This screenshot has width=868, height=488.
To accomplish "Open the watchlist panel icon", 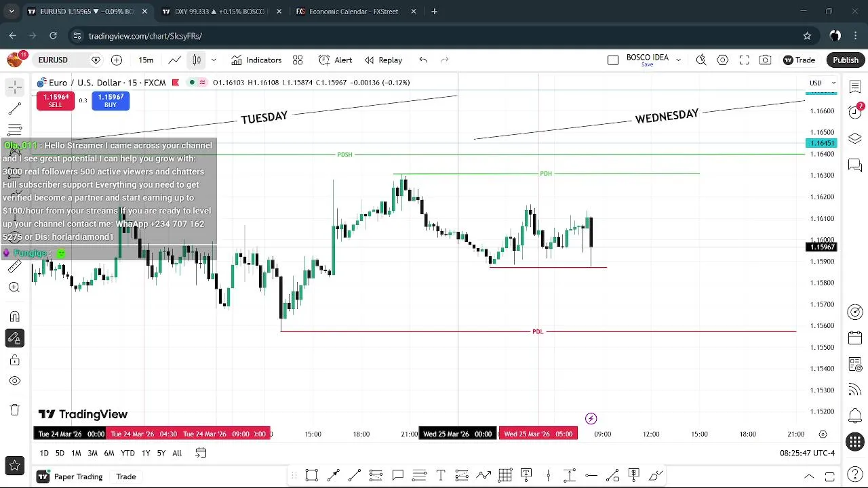I will [855, 87].
